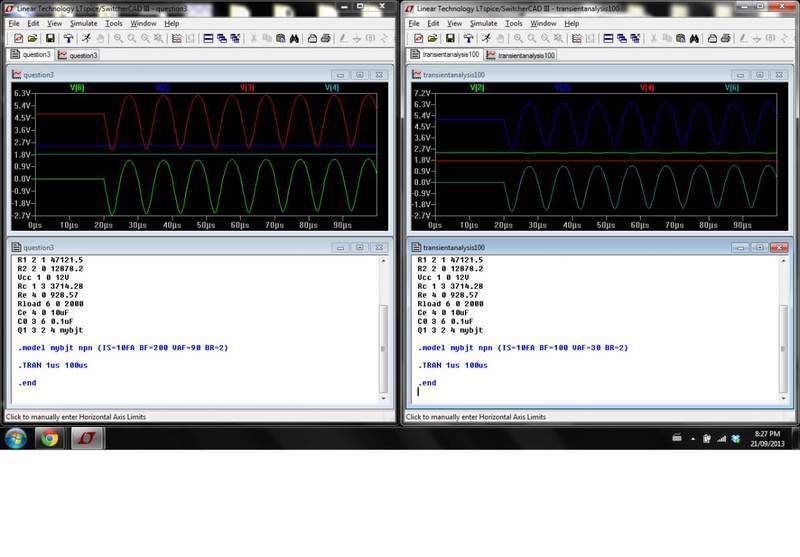
Task: Click the Windows Start button
Action: pos(16,438)
